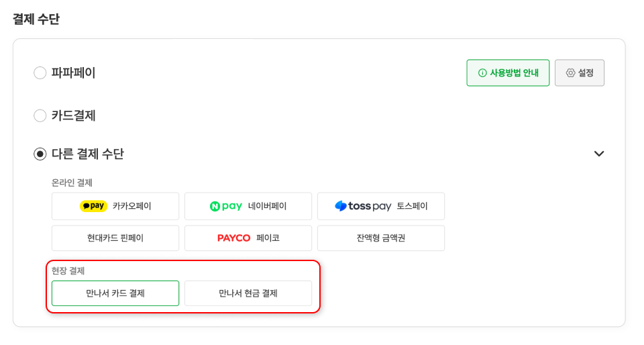The height and width of the screenshot is (345, 644).
Task: Click the 파파페이 label text
Action: click(x=74, y=73)
